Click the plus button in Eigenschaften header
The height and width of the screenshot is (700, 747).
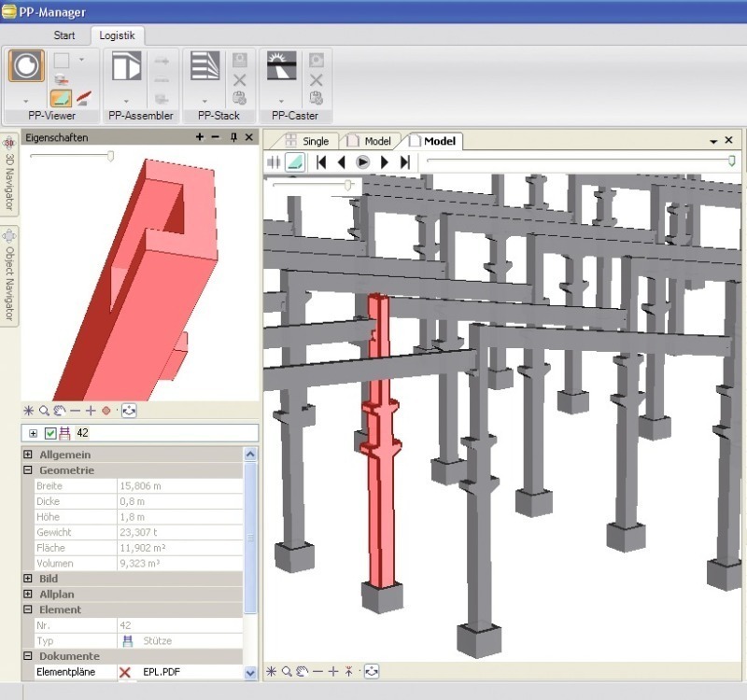(200, 137)
